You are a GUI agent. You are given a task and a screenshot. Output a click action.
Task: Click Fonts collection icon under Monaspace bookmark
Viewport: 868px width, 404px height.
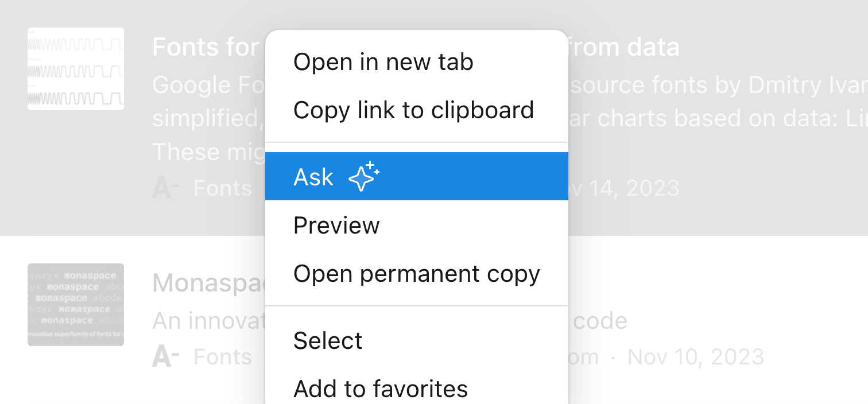click(165, 357)
